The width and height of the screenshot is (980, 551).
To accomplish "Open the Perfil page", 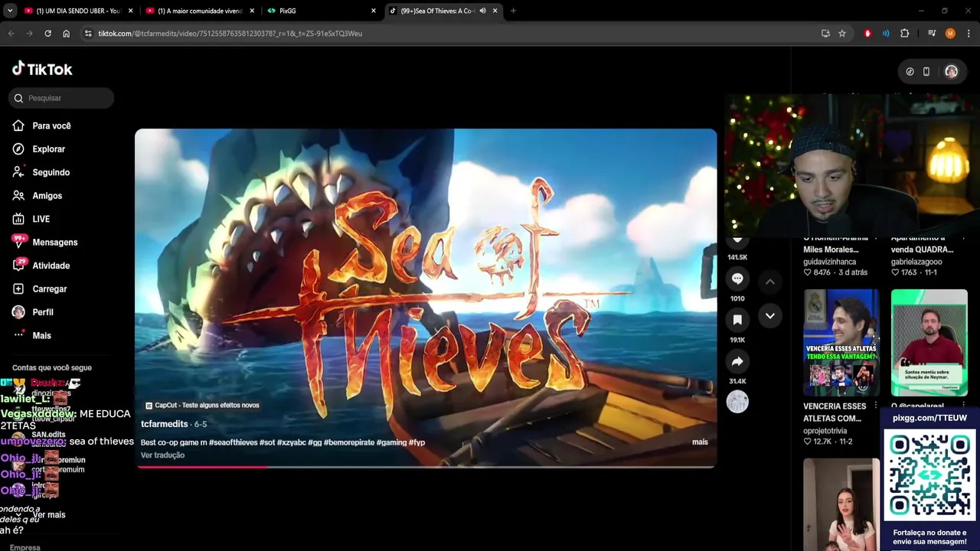I will 42,312.
